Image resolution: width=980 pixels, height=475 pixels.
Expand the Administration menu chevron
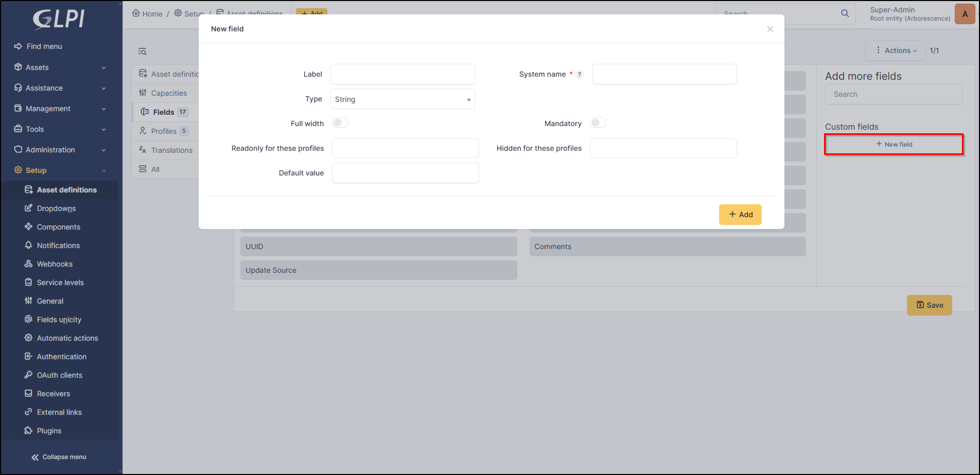coord(103,150)
